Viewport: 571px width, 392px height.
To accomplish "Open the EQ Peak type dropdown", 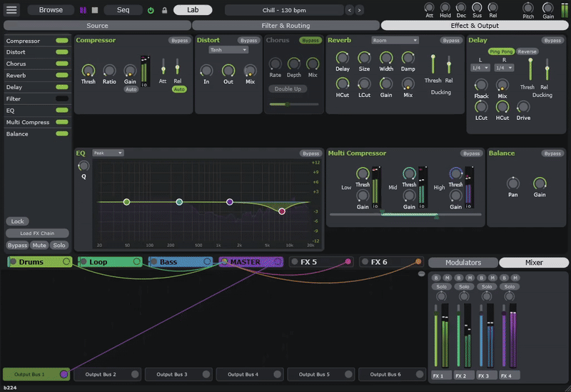I will (108, 153).
